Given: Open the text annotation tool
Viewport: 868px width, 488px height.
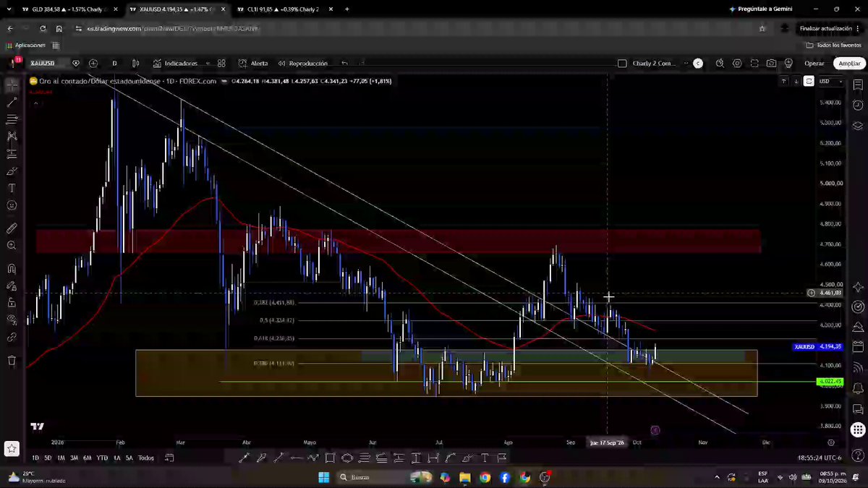Looking at the screenshot, I should pos(12,188).
